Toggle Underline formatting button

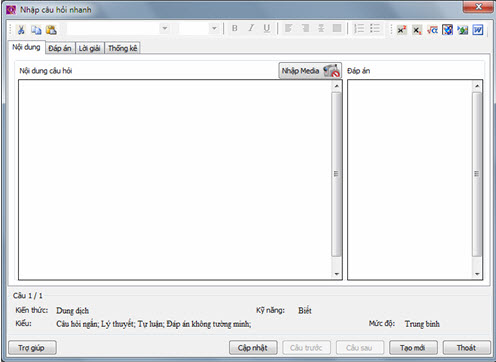click(267, 28)
